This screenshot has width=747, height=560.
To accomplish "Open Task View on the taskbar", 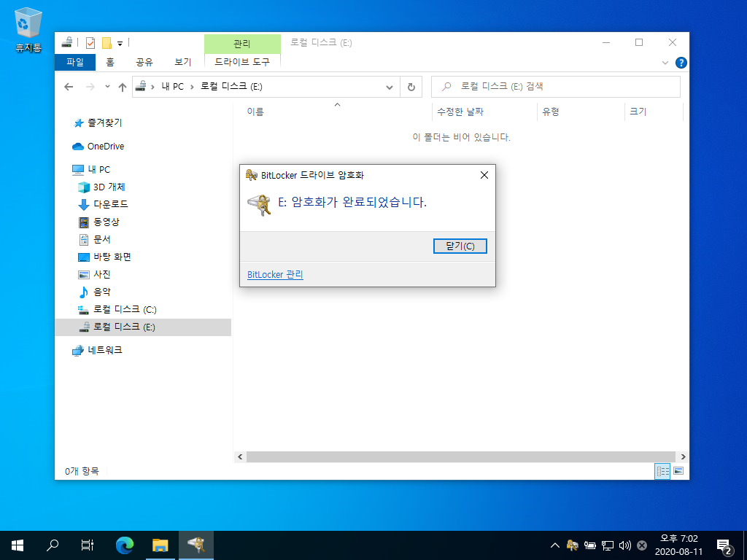I will [x=88, y=545].
